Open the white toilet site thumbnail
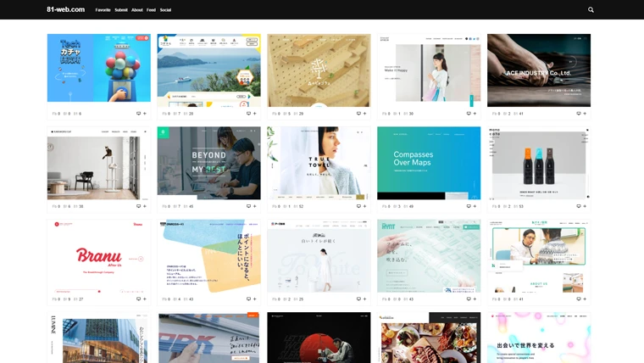This screenshot has width=644, height=363. (x=319, y=256)
